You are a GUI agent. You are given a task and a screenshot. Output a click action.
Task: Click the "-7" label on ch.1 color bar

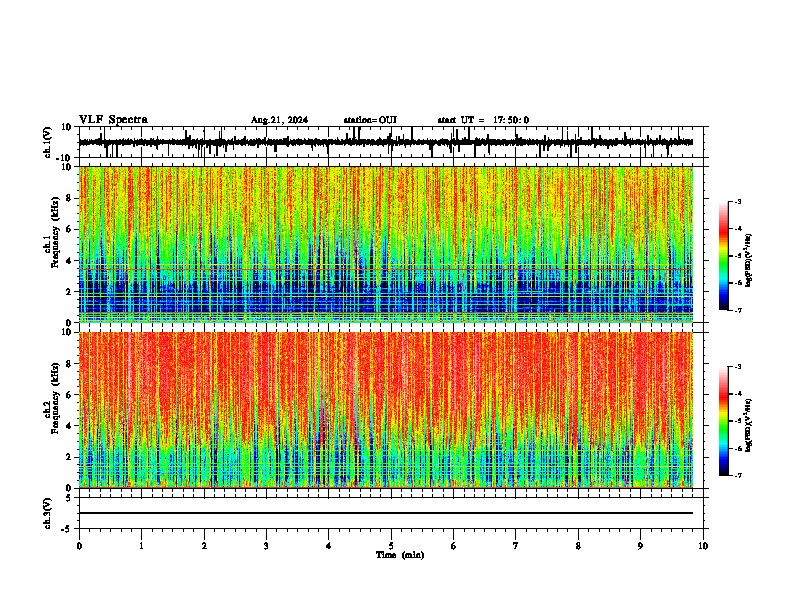pyautogui.click(x=737, y=310)
